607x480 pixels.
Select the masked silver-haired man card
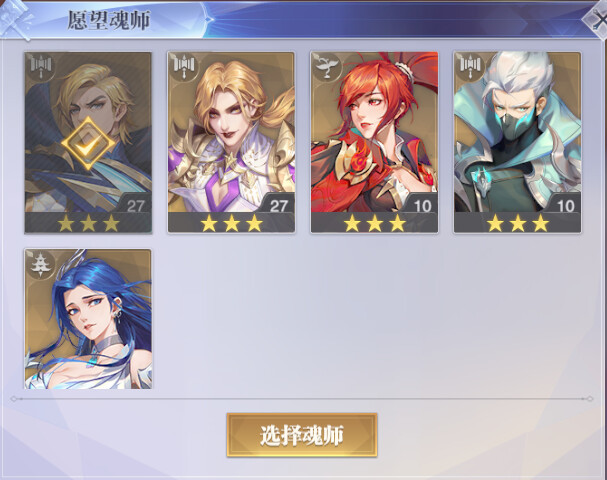point(518,143)
